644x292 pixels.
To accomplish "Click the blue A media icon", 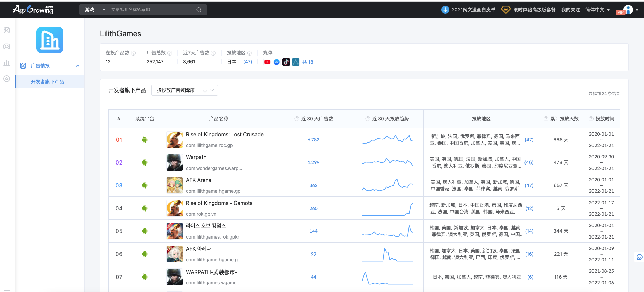I will click(x=296, y=62).
